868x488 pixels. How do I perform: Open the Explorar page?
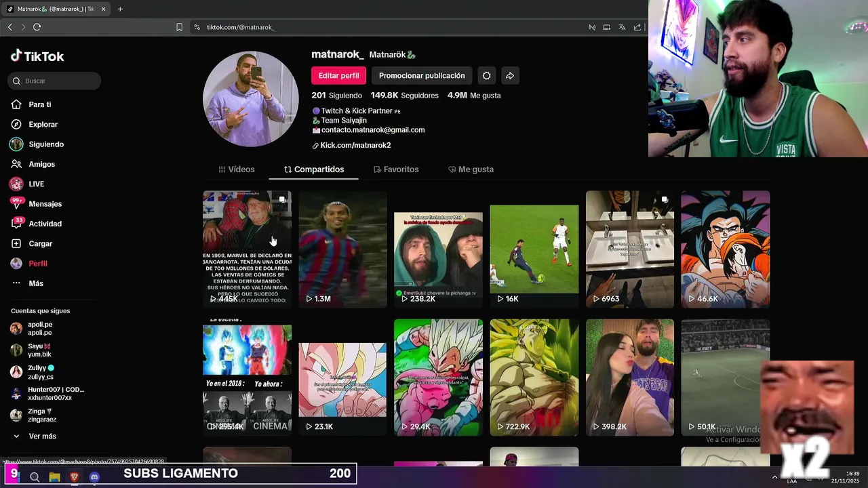tap(35, 125)
